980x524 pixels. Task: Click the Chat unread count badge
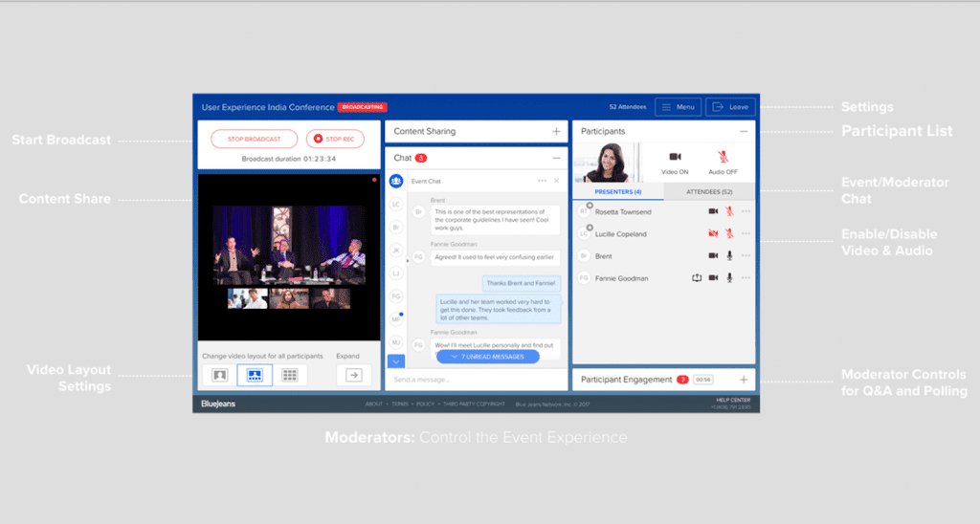(x=421, y=158)
